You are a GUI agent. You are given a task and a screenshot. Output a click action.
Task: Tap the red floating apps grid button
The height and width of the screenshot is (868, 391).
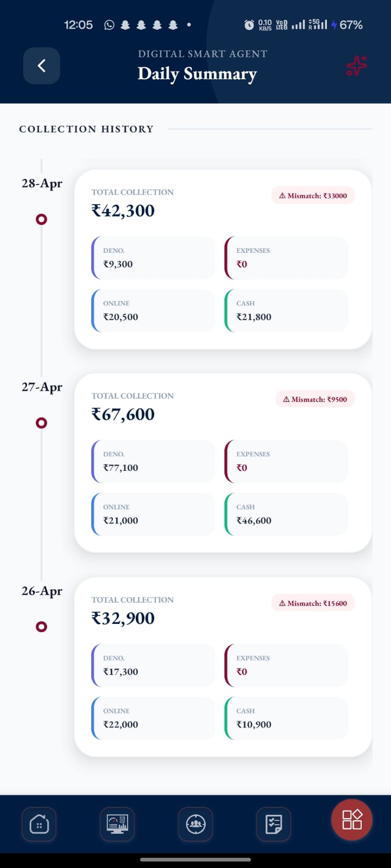click(352, 819)
